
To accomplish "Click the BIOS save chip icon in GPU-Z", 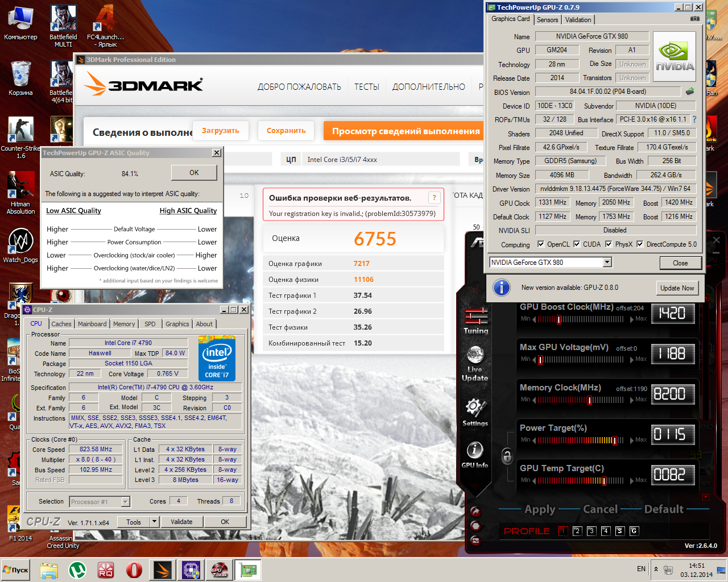I will click(x=690, y=91).
